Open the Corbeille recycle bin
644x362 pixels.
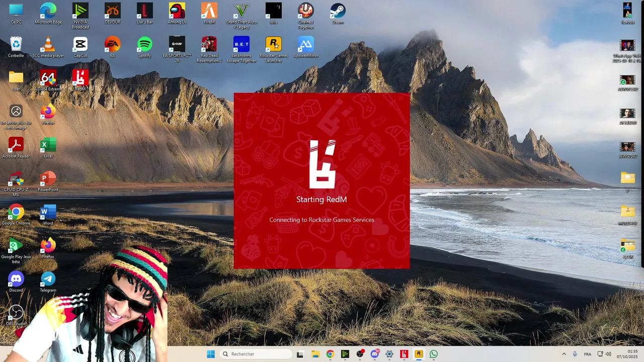pos(16,47)
